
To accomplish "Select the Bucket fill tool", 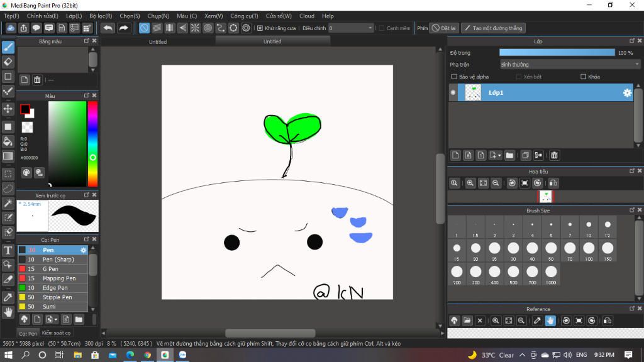I will tap(8, 141).
